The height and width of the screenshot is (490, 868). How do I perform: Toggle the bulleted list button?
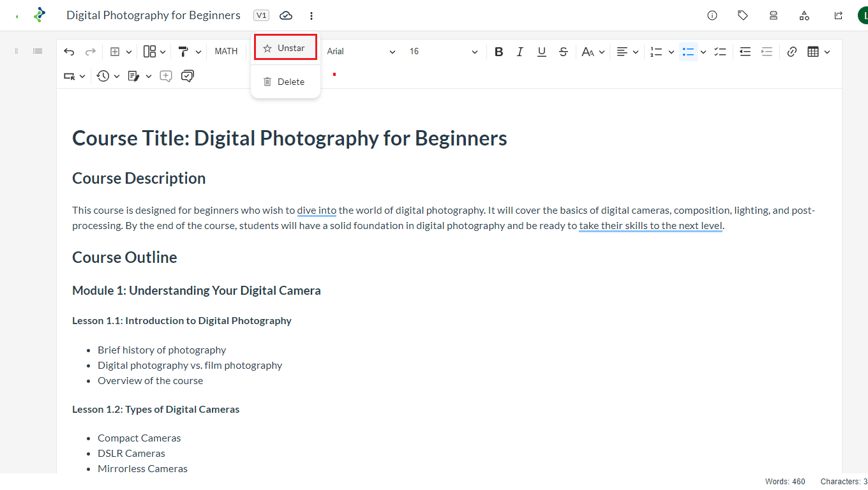click(x=688, y=52)
